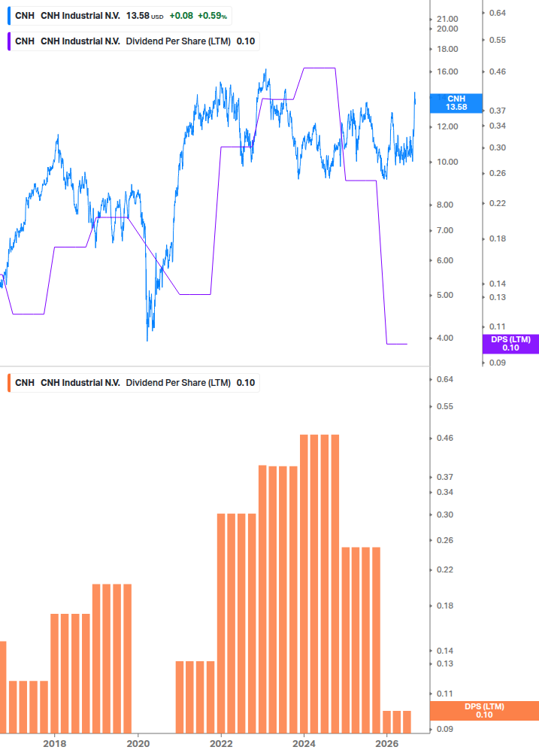Click the +0.08 price change value
Screen dimensions: 539x756
tap(181, 16)
